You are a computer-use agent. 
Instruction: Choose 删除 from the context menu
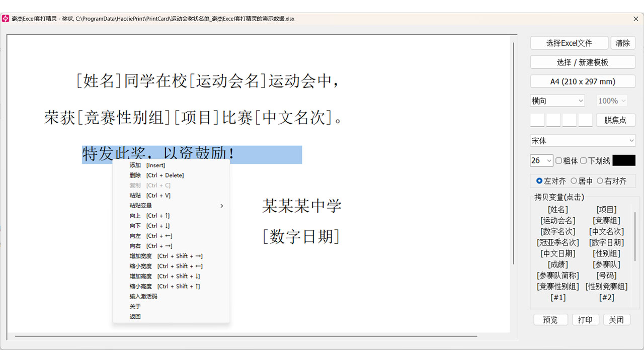point(135,175)
